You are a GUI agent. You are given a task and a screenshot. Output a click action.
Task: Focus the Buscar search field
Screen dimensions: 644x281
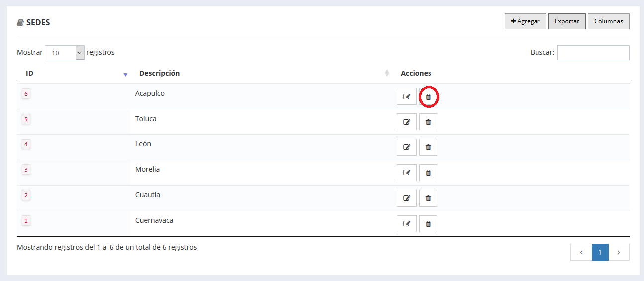593,53
